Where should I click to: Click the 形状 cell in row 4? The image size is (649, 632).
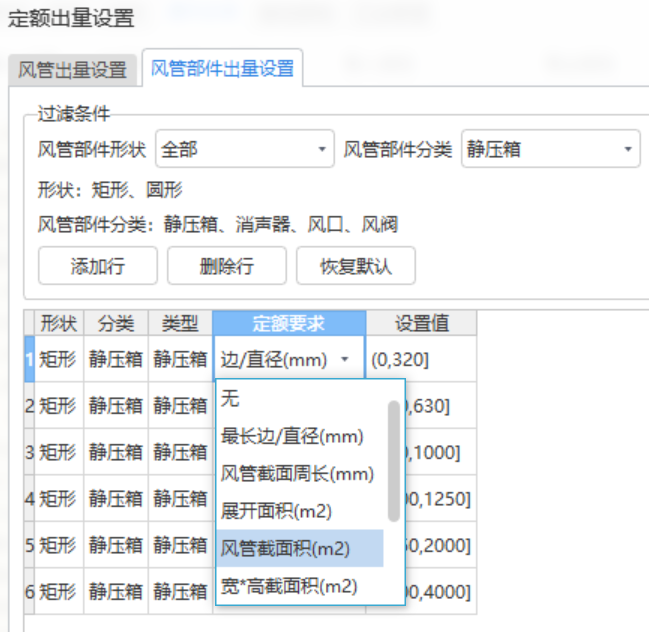point(58,498)
